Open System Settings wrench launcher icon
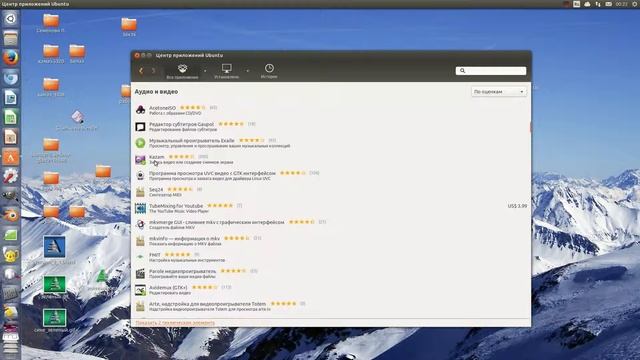Viewport: 640px width, 360px height. (x=11, y=176)
